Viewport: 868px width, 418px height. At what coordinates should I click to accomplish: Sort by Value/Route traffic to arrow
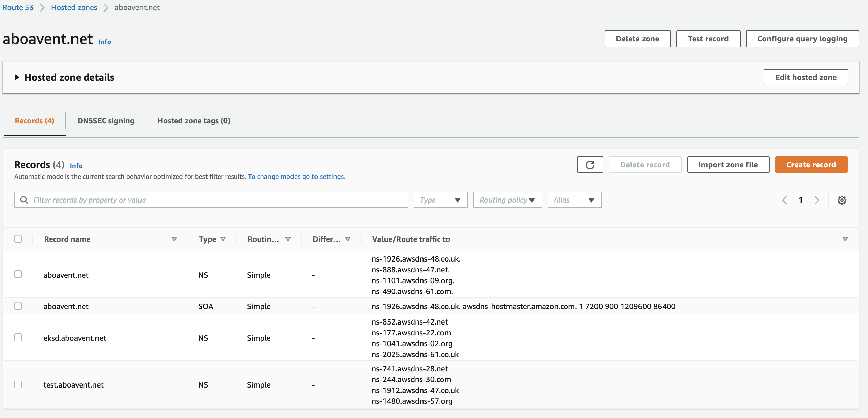click(x=845, y=239)
